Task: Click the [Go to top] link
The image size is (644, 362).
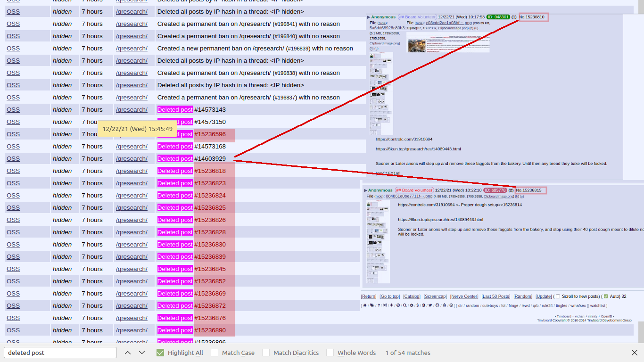Action: (x=390, y=296)
